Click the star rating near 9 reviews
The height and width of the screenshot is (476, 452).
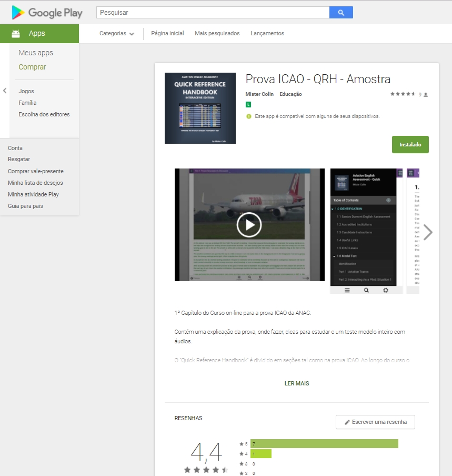(403, 94)
